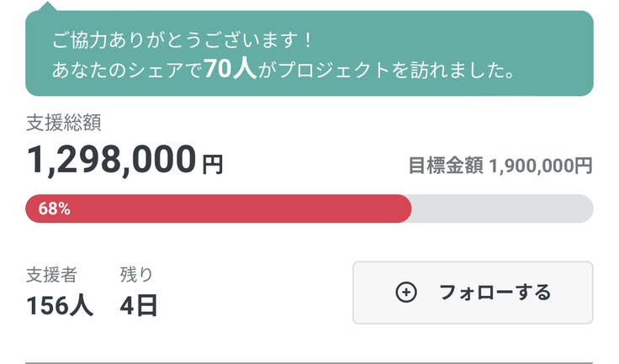Click the 支援者 label
The width and height of the screenshot is (619, 364).
[x=51, y=274]
